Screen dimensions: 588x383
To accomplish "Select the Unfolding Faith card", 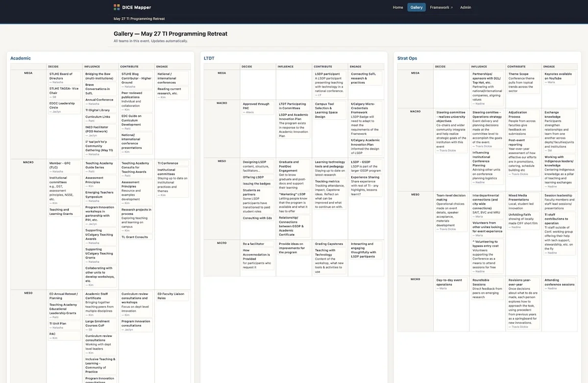I will point(523,220).
